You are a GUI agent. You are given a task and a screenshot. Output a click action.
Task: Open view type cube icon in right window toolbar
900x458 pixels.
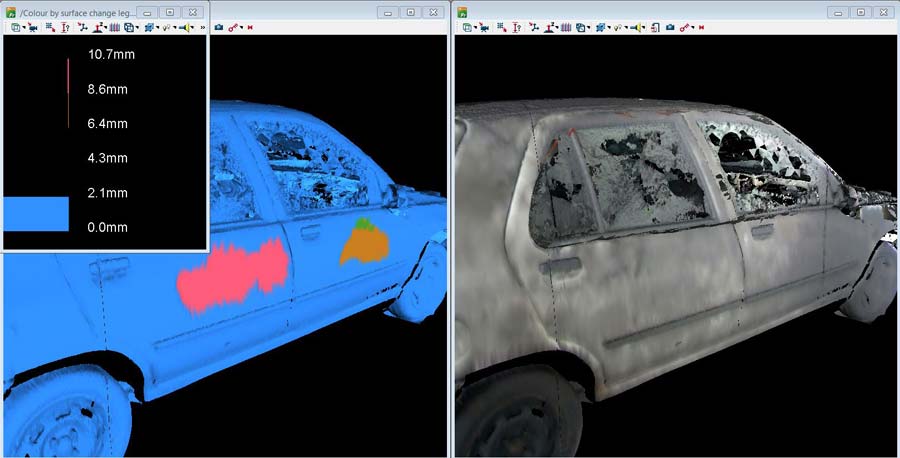coord(467,28)
